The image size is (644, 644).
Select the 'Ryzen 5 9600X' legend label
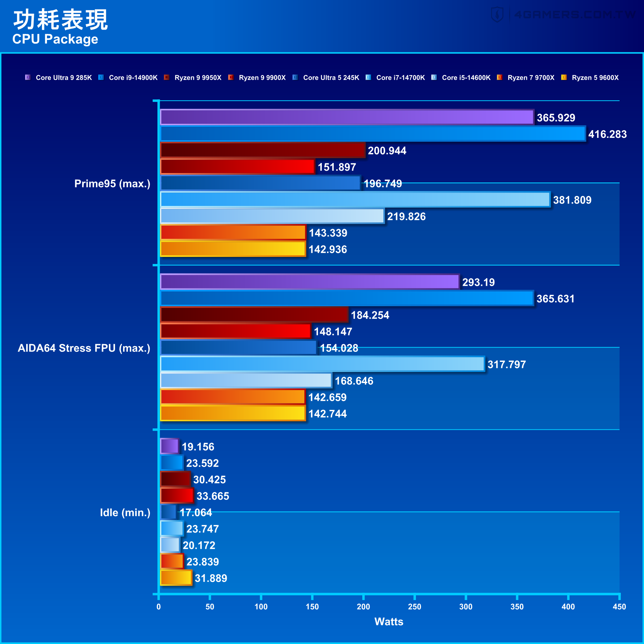pyautogui.click(x=595, y=77)
